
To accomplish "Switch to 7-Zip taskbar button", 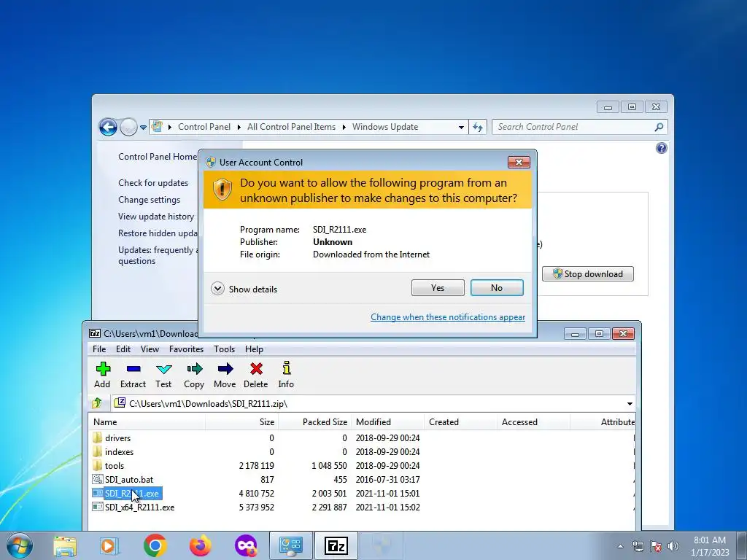I will (336, 545).
